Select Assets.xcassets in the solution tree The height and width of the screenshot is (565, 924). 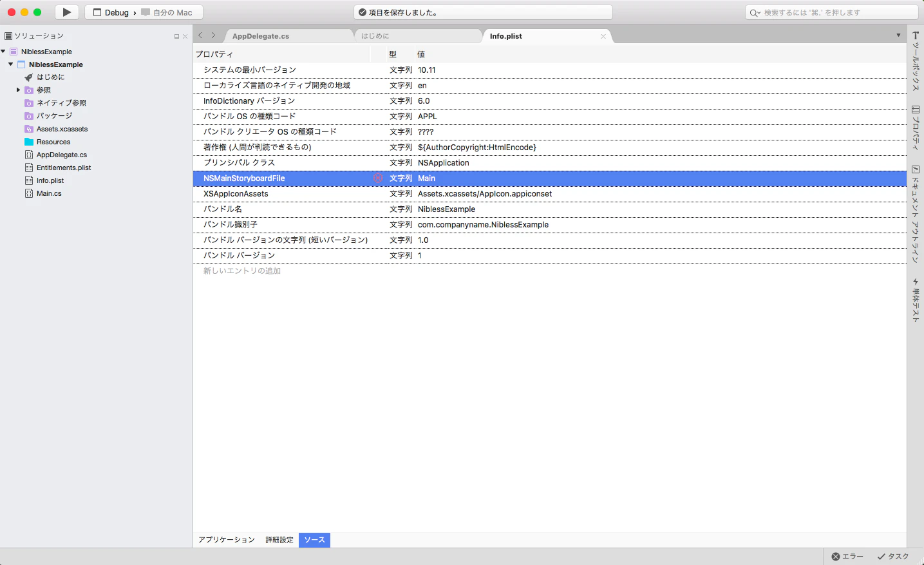(62, 129)
